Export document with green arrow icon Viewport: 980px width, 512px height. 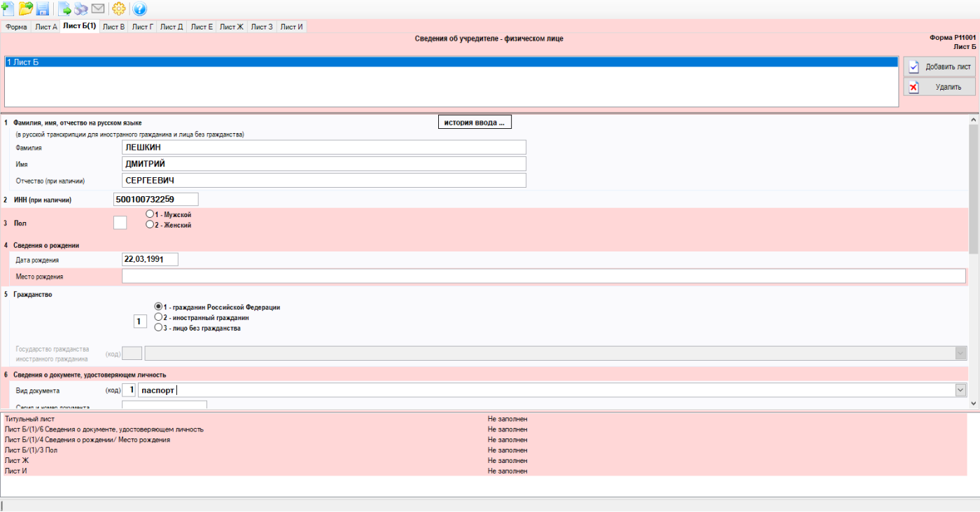click(x=65, y=9)
